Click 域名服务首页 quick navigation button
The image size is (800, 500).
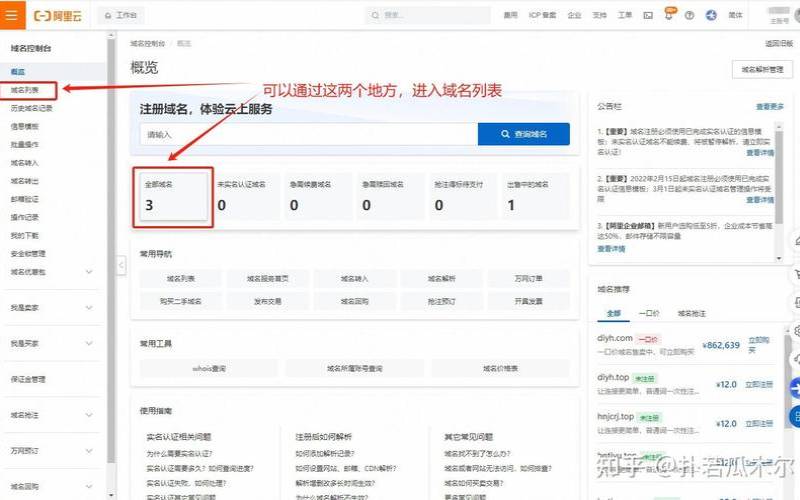268,279
